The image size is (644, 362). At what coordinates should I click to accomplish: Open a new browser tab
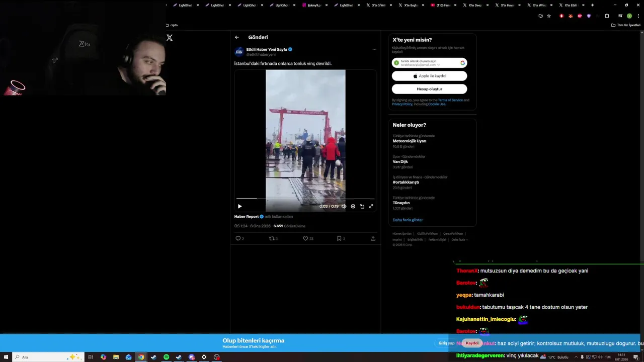pyautogui.click(x=592, y=5)
